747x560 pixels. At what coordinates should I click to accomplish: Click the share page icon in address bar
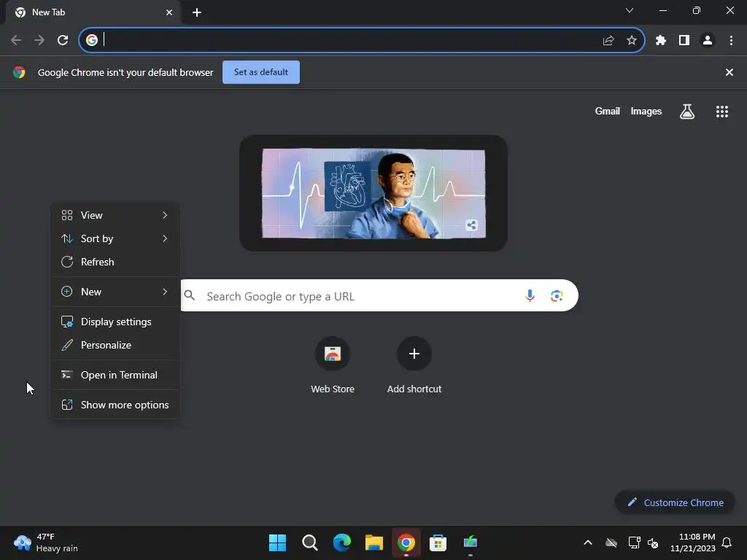pyautogui.click(x=608, y=41)
